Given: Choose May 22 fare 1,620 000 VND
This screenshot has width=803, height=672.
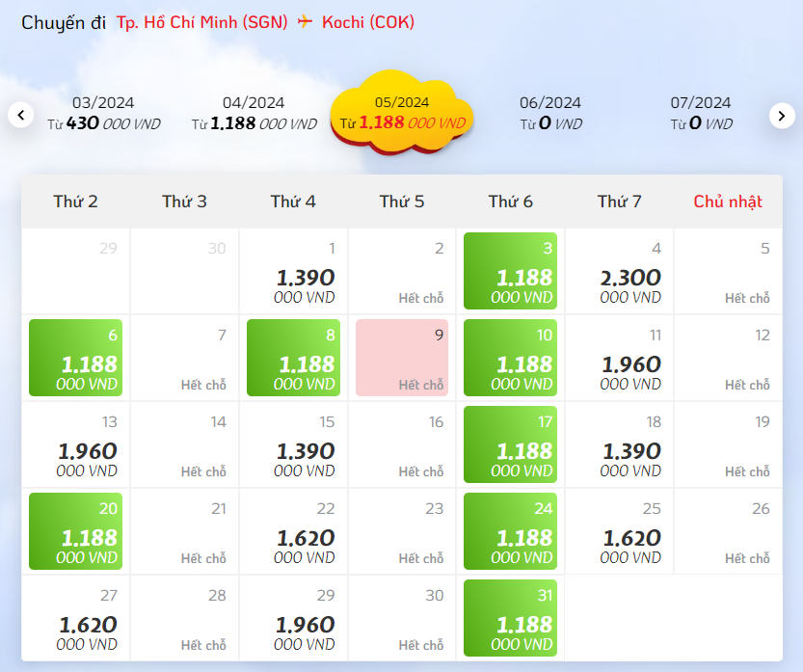Looking at the screenshot, I should point(293,531).
